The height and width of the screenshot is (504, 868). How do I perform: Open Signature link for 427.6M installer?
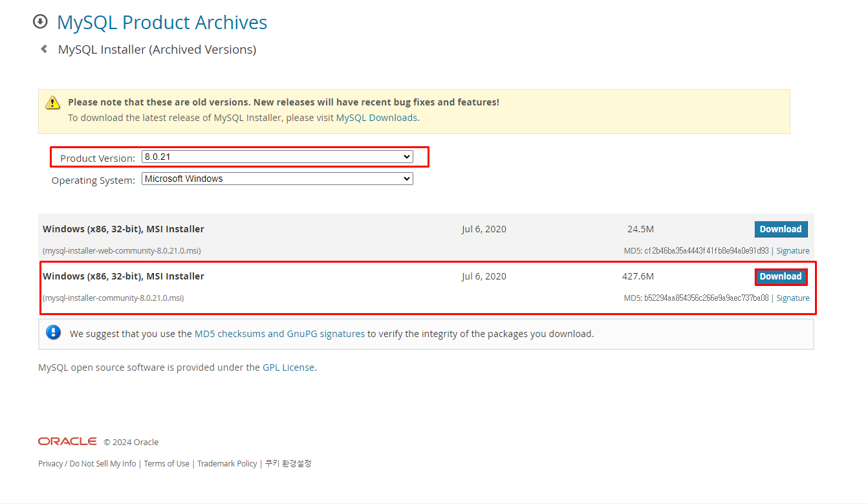[x=793, y=298]
